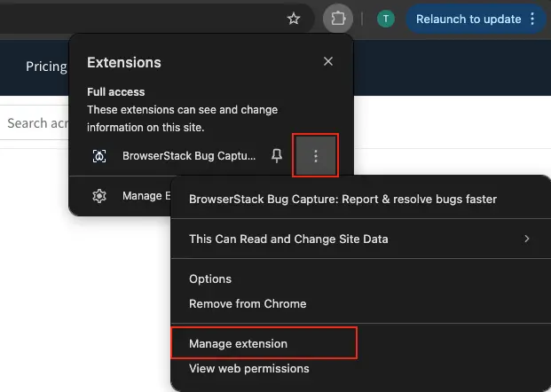The image size is (551, 392).
Task: Choose Options from the context menu
Action: (x=210, y=278)
